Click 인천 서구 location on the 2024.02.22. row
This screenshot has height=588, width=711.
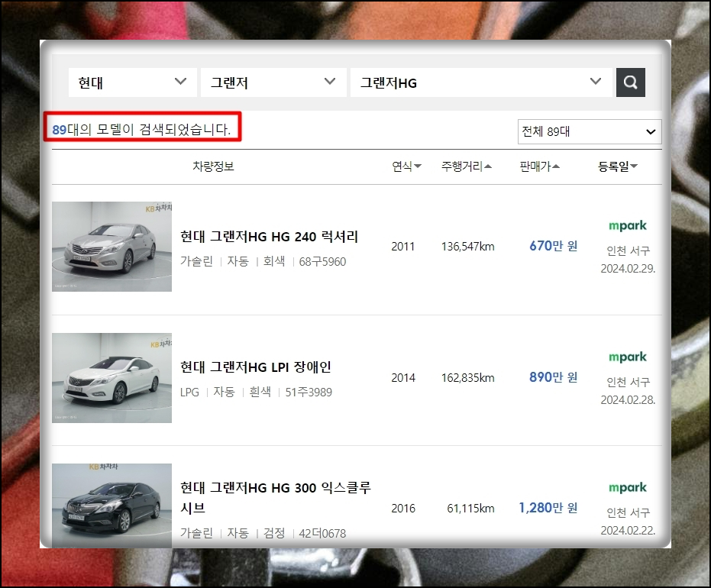pyautogui.click(x=628, y=512)
